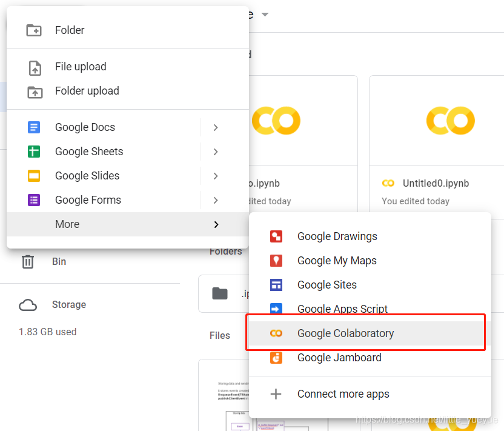The height and width of the screenshot is (431, 504).
Task: Click the File upload icon
Action: point(35,68)
